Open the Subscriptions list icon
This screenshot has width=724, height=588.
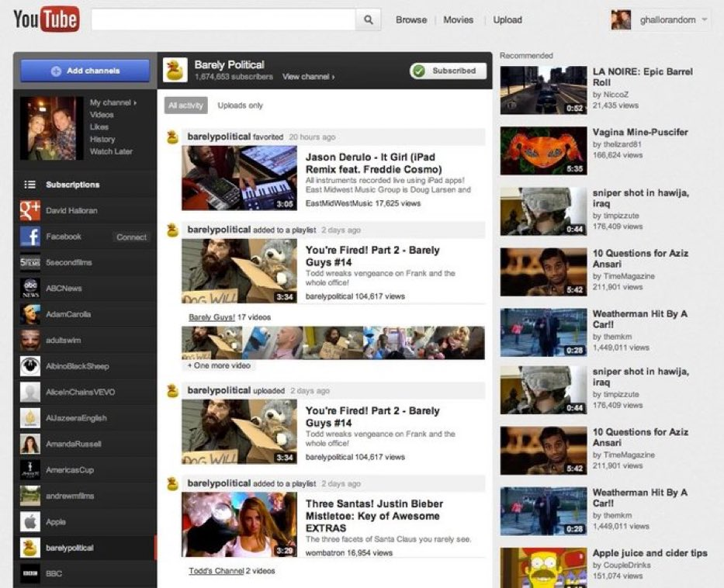click(x=30, y=185)
